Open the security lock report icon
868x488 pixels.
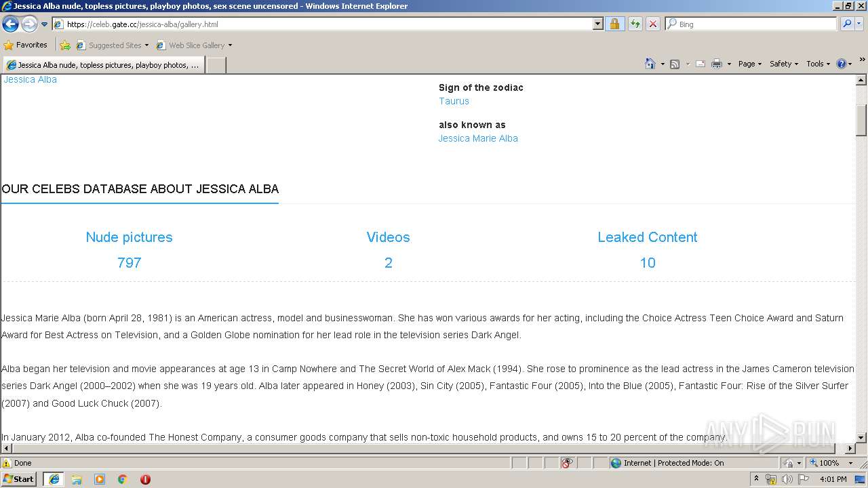click(614, 24)
